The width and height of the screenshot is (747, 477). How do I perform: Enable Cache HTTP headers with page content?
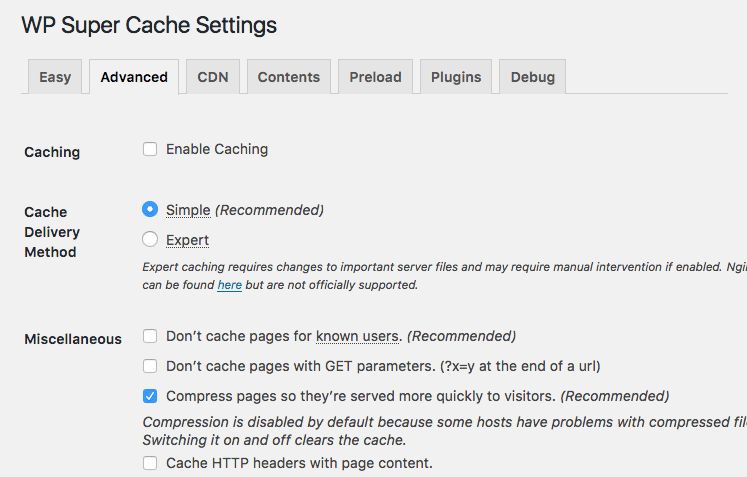(x=150, y=463)
